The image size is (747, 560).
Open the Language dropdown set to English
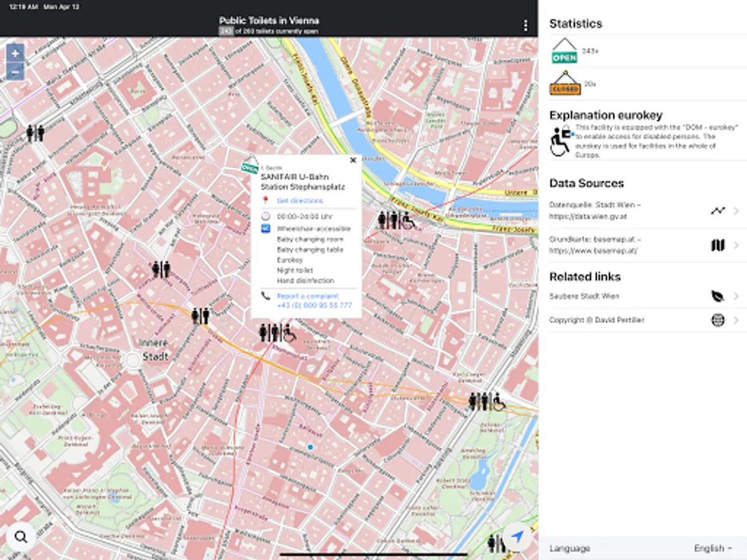tap(713, 548)
